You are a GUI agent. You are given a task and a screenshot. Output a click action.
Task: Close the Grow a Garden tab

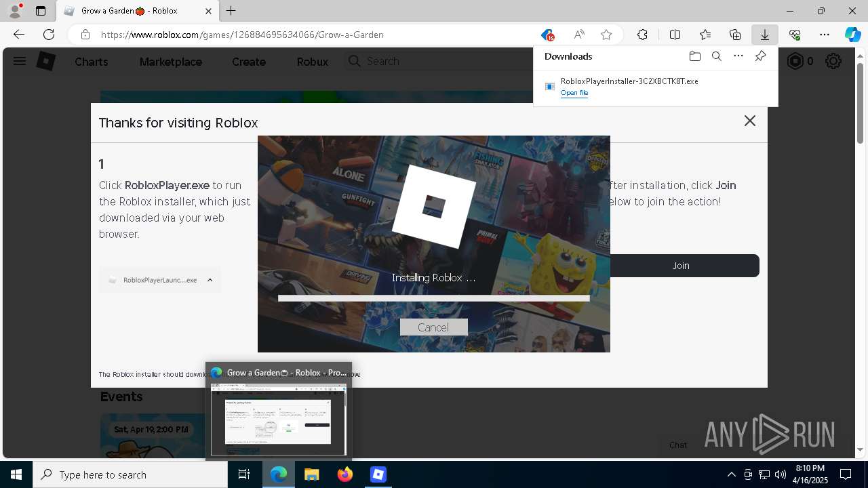(208, 11)
